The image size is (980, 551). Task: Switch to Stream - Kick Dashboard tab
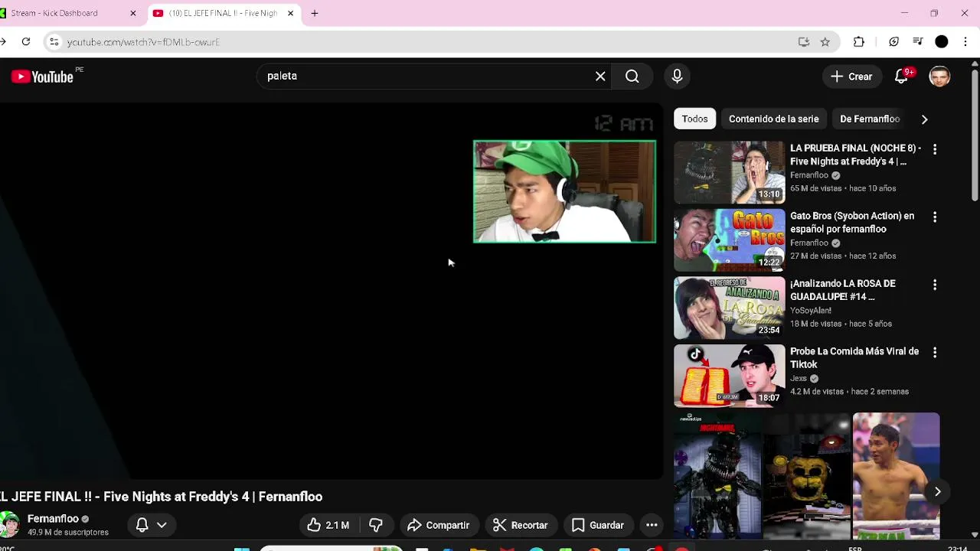69,13
